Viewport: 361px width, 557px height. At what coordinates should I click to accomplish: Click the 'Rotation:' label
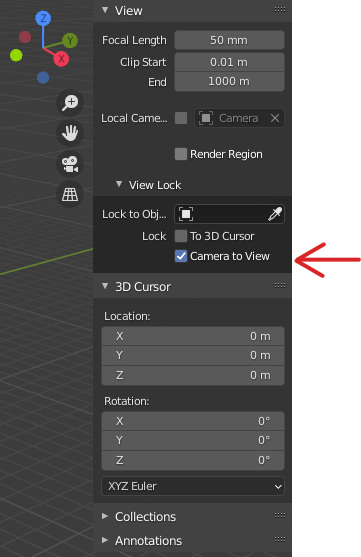pyautogui.click(x=126, y=401)
